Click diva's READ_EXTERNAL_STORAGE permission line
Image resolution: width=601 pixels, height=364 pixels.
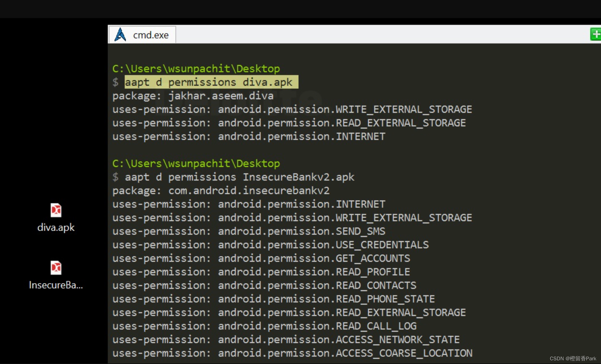coord(289,123)
